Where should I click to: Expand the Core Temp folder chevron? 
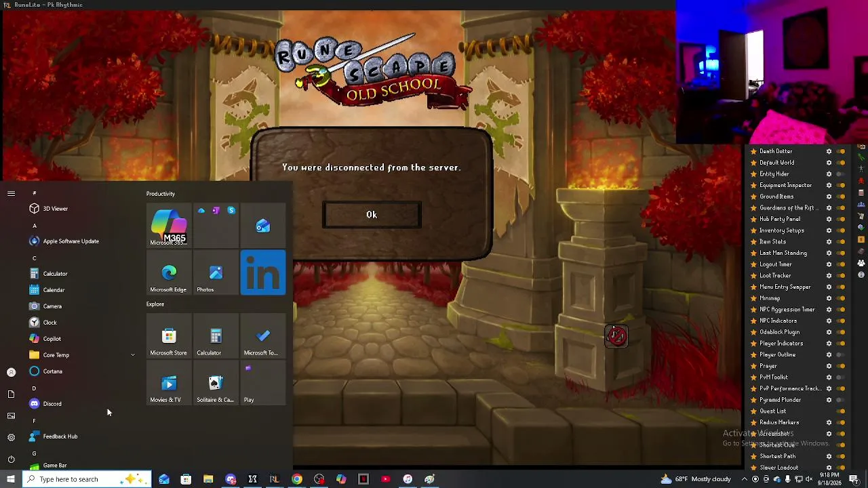click(133, 355)
